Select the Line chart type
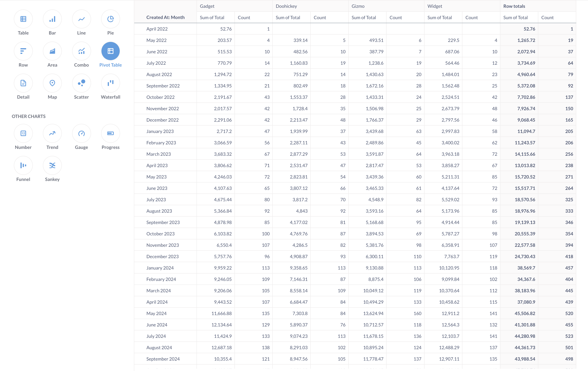 click(81, 19)
